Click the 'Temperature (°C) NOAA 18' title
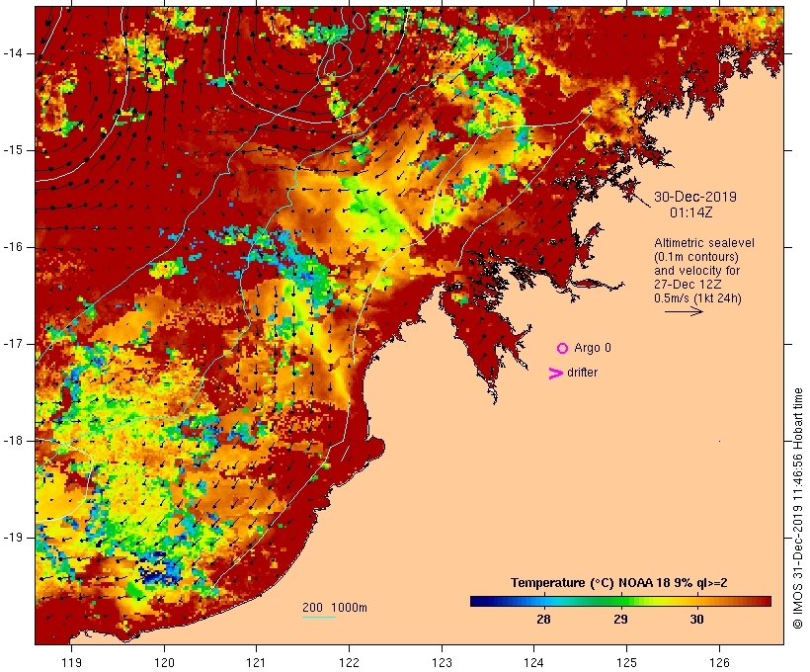810x672 pixels. pyautogui.click(x=591, y=583)
